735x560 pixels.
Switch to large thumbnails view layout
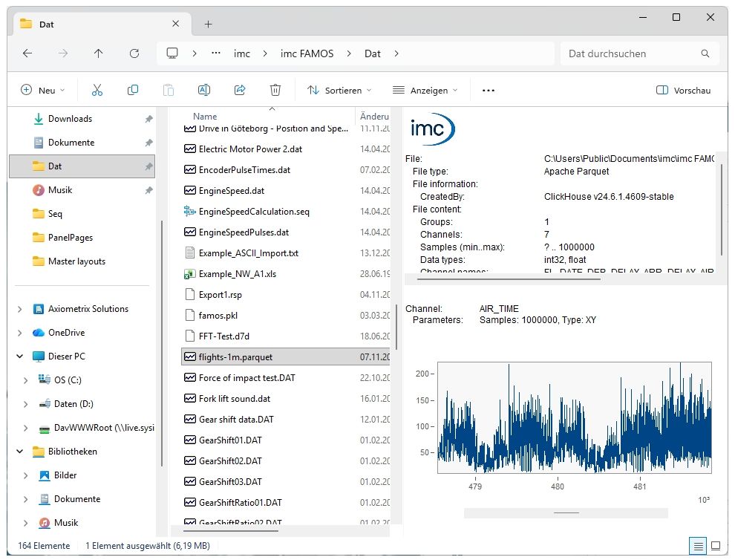coord(715,546)
